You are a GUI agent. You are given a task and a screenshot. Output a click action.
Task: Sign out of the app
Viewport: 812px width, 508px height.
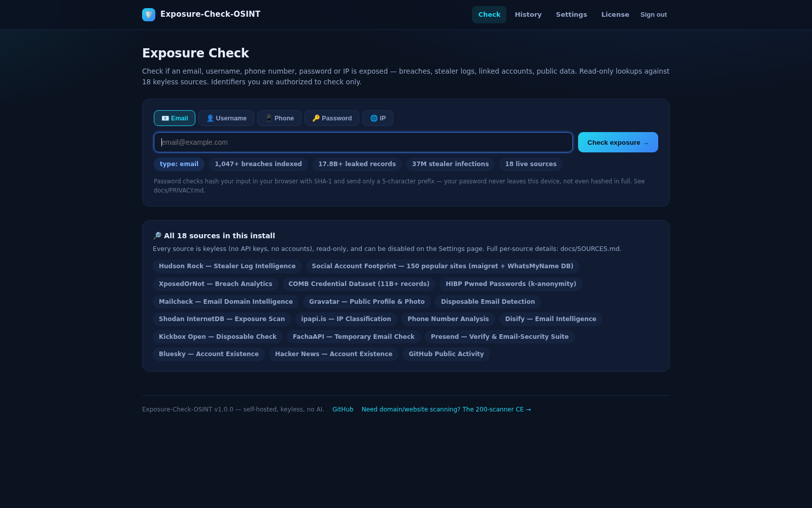[654, 15]
